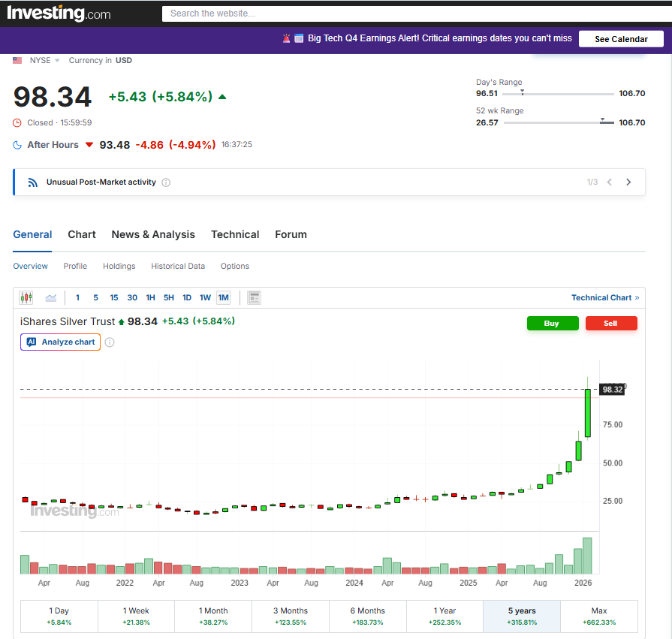Click the calendar icon in banner
The image size is (672, 639).
[x=299, y=38]
